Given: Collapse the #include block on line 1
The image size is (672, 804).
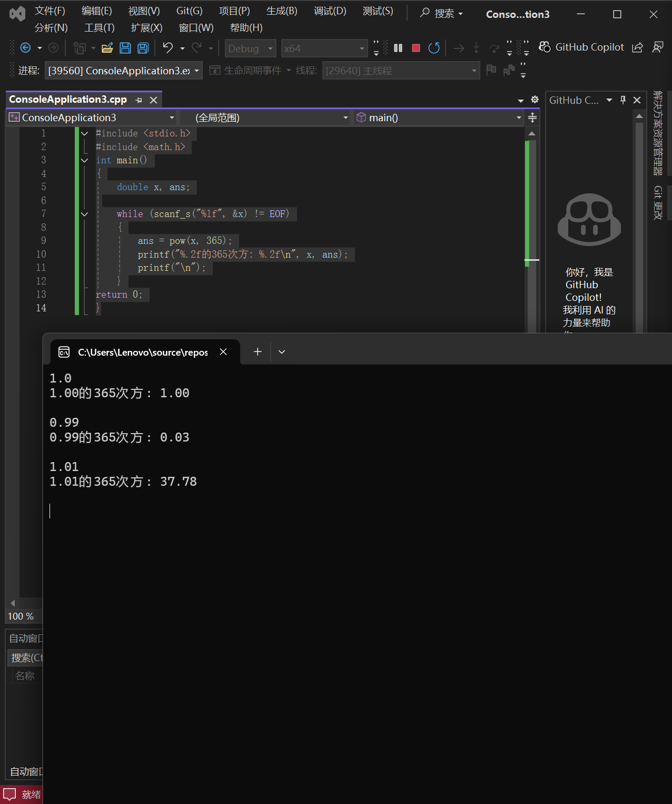Looking at the screenshot, I should pos(84,133).
